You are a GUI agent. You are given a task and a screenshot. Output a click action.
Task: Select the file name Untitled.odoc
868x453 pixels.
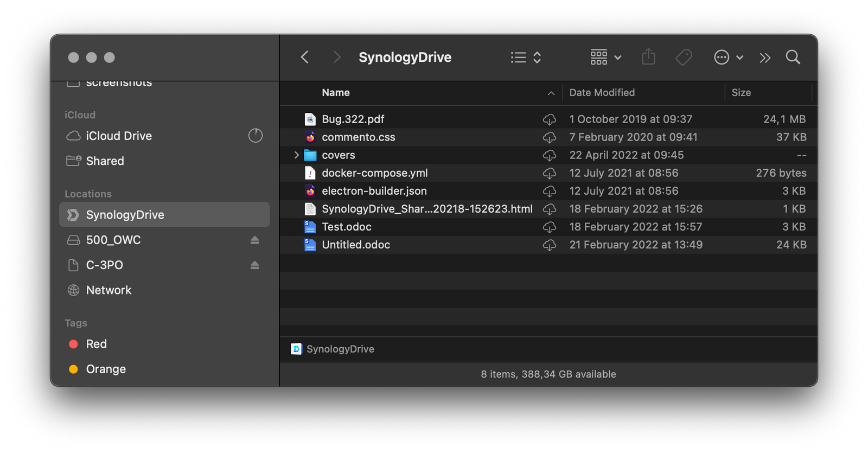(x=356, y=245)
